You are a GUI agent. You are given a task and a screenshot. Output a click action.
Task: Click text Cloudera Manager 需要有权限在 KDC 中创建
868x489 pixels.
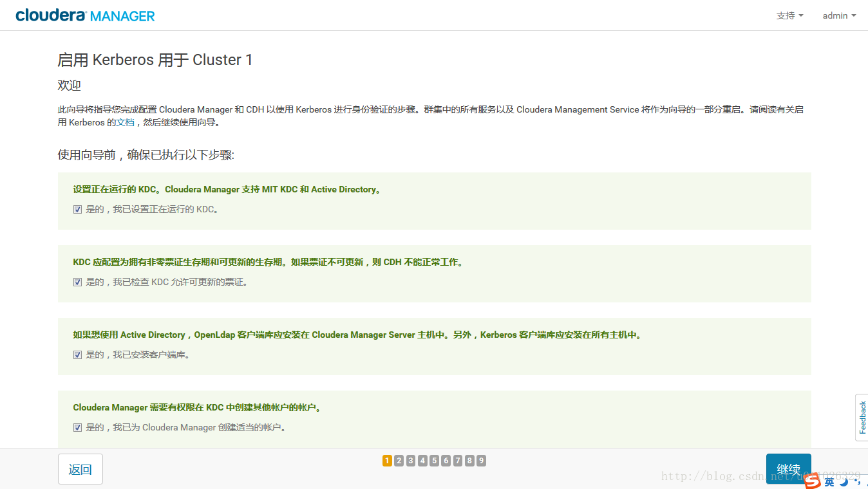[197, 408]
